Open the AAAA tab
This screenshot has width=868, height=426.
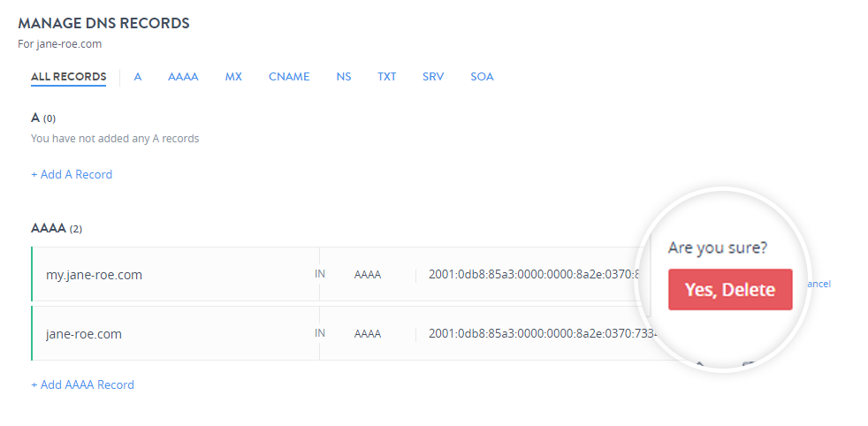pos(183,77)
